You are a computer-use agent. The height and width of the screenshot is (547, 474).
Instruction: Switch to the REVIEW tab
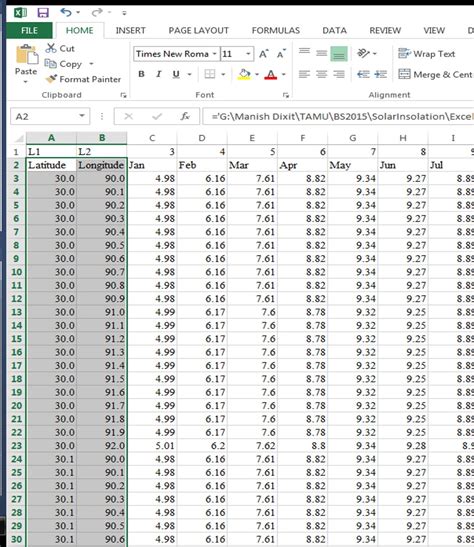pos(385,30)
